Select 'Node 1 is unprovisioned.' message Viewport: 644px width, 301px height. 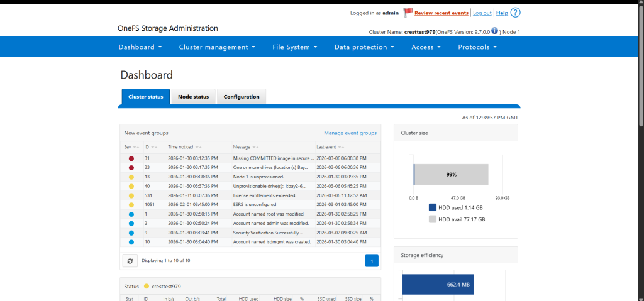[x=258, y=177]
